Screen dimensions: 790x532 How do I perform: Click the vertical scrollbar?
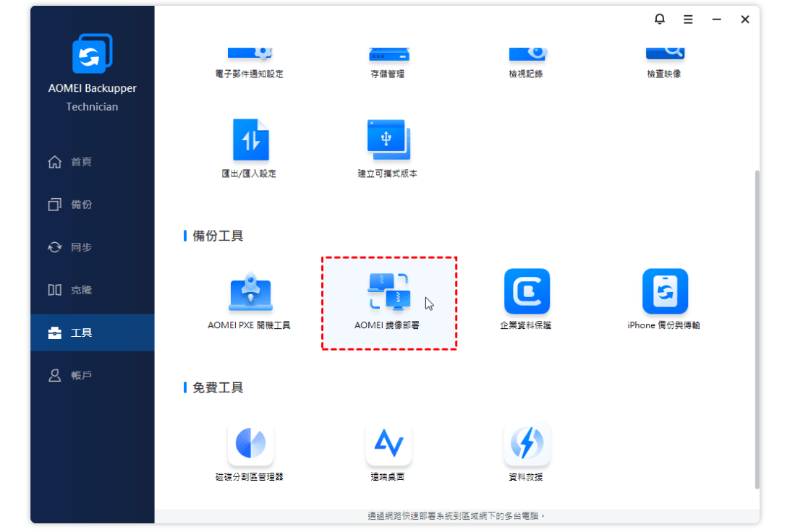[757, 329]
